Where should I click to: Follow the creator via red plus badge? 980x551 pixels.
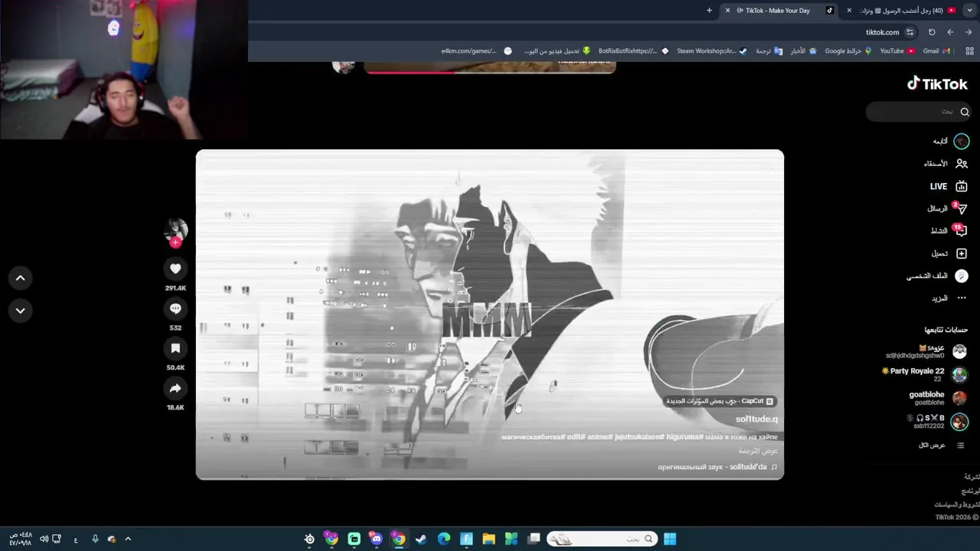(175, 243)
